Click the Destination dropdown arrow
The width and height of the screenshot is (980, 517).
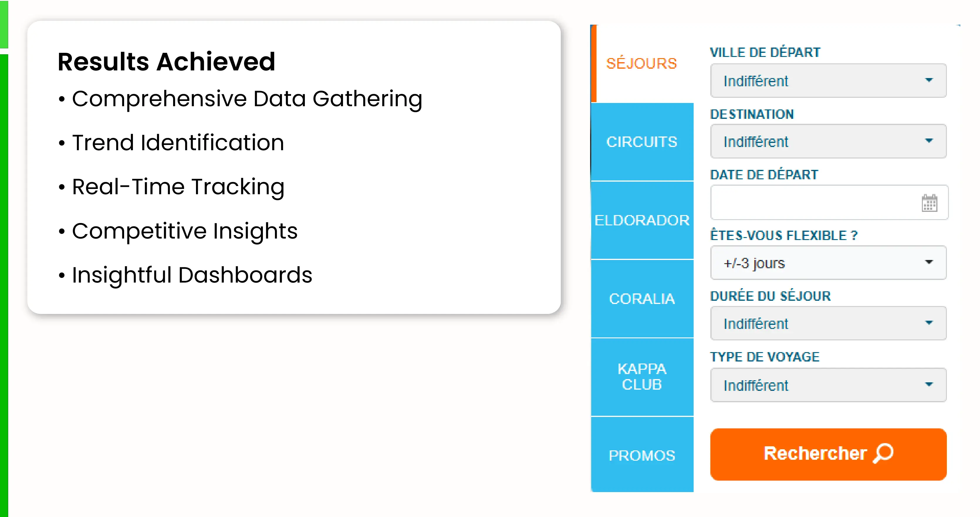click(929, 141)
